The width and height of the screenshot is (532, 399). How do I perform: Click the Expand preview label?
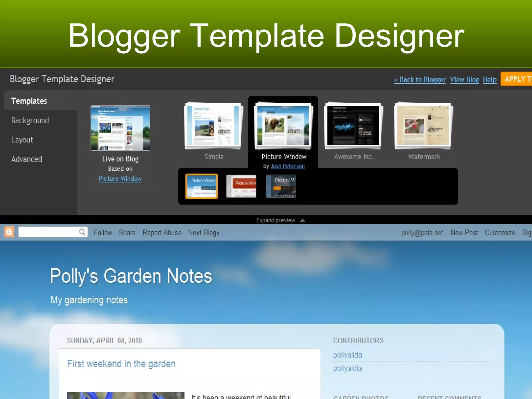click(276, 220)
